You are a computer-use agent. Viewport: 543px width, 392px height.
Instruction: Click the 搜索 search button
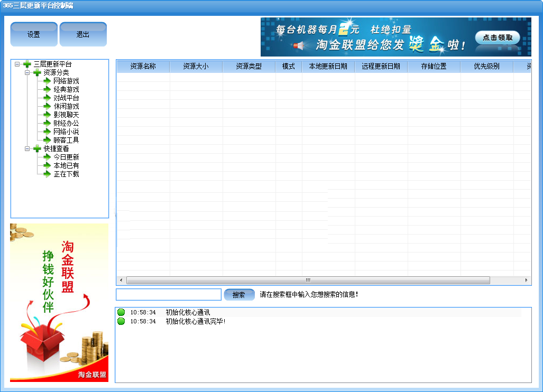coord(239,295)
